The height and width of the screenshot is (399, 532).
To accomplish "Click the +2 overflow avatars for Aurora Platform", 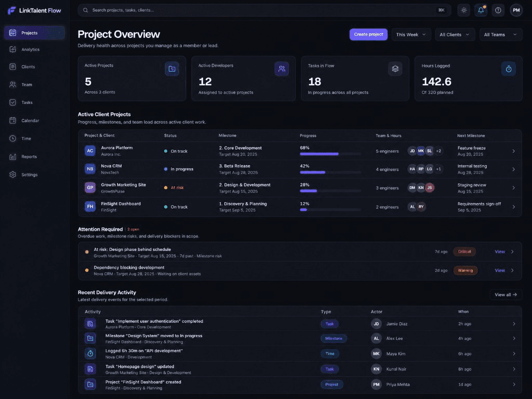I will tap(438, 151).
